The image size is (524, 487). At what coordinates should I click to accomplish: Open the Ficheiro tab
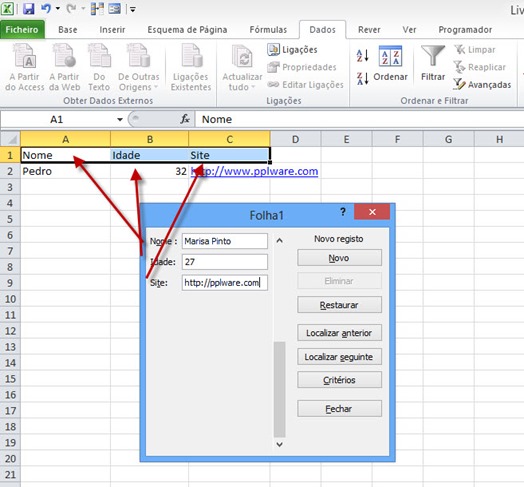point(22,30)
